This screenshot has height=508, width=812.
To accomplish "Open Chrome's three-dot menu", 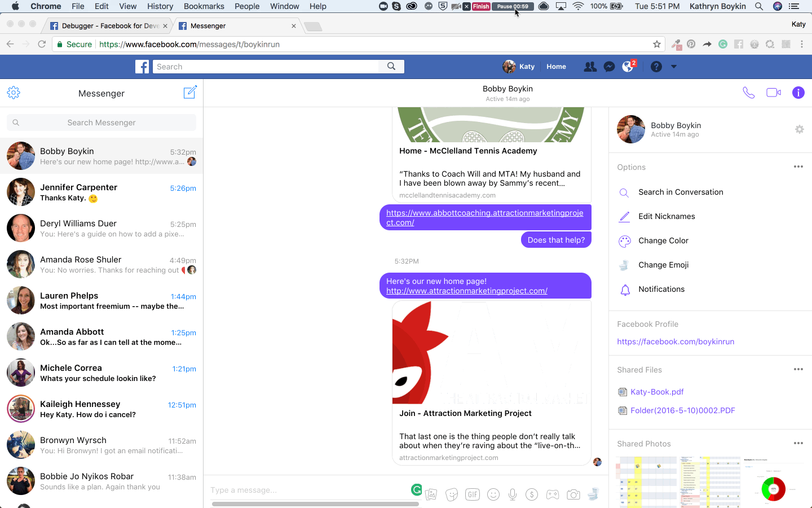I will point(802,44).
